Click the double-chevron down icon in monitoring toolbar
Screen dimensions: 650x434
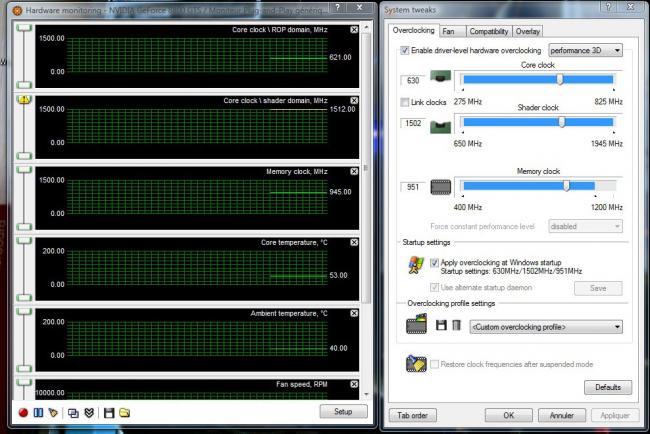[x=89, y=412]
